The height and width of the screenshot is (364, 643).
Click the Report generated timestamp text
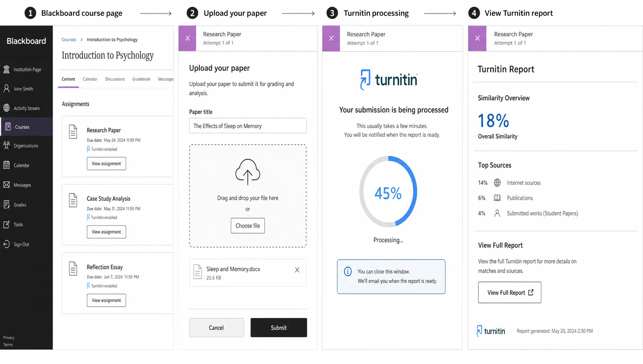[555, 331]
